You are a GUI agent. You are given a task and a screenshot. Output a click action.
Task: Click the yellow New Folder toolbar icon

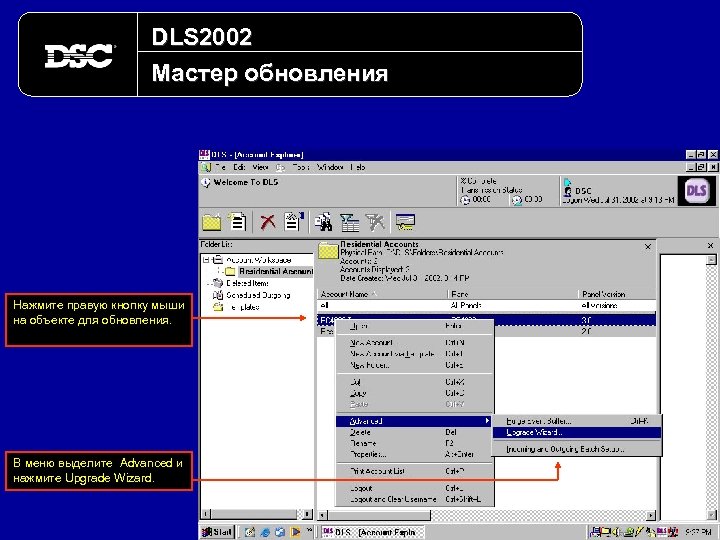pyautogui.click(x=212, y=223)
